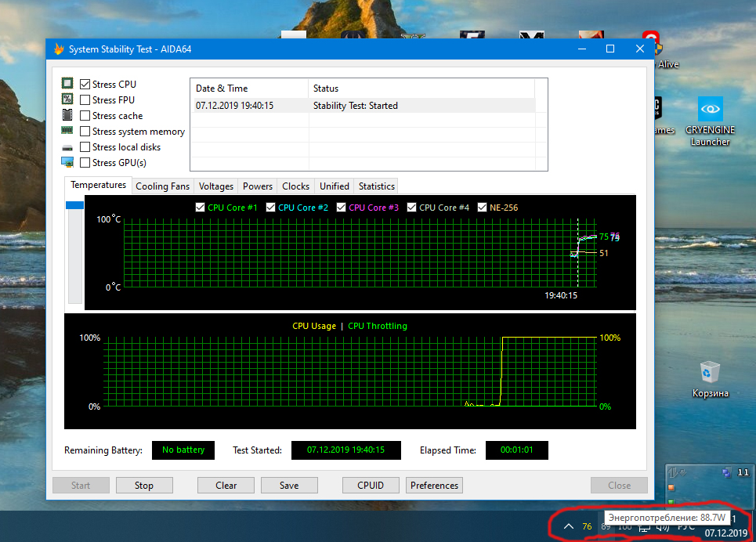Disable the Stress CPU checkbox
Screen dimensions: 756x542
point(85,84)
